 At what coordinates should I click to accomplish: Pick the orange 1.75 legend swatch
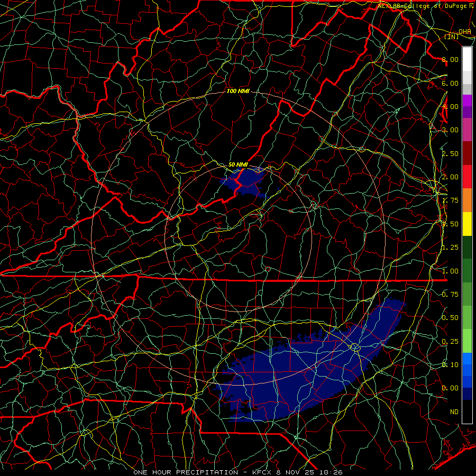click(467, 200)
